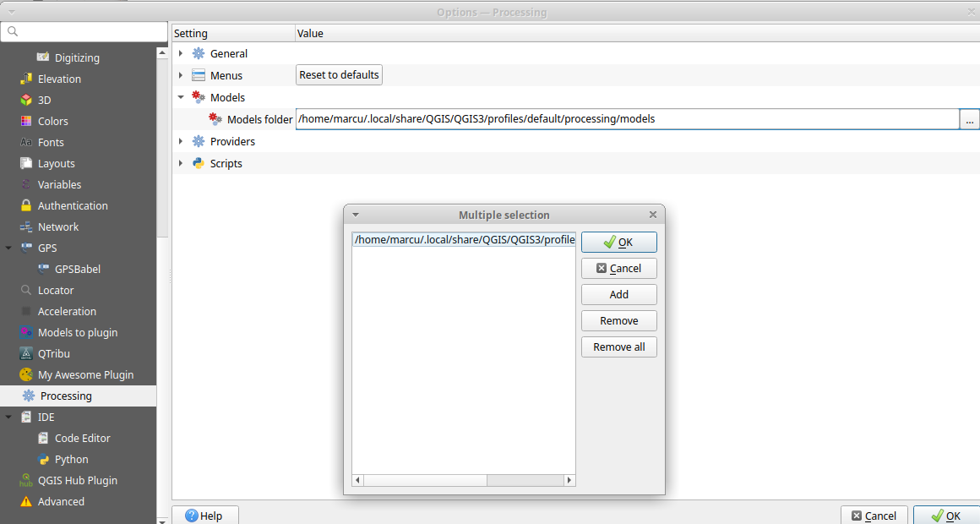Image resolution: width=980 pixels, height=524 pixels.
Task: Collapse the Models settings group
Action: (181, 97)
